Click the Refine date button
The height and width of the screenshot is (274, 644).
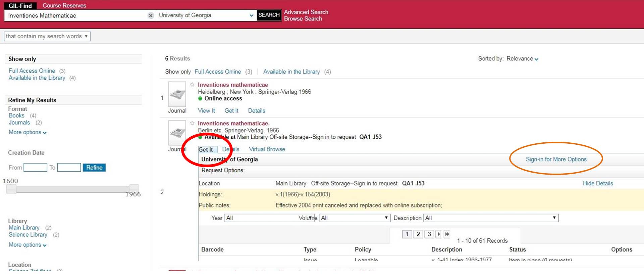coord(94,168)
